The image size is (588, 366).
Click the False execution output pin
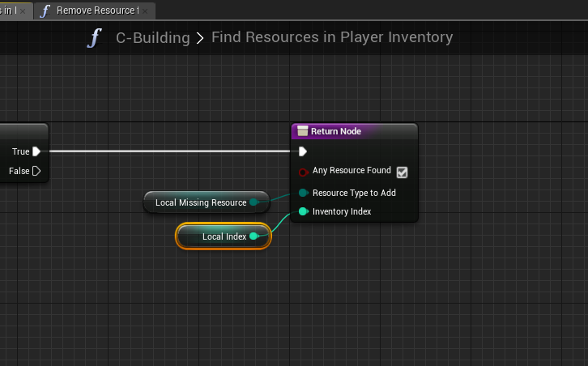[36, 171]
